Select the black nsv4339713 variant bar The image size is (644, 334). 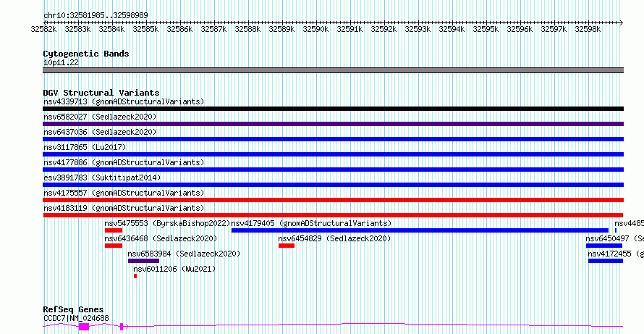coord(333,109)
